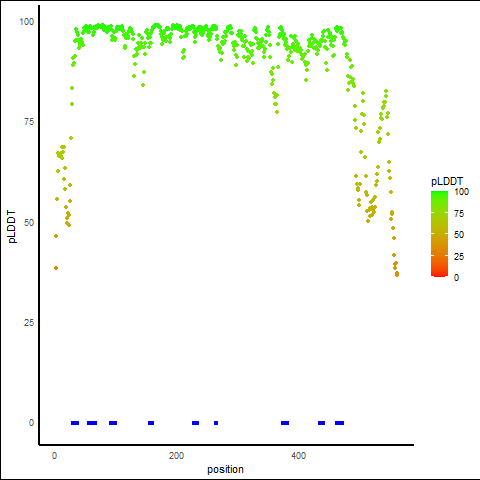Click the blue segment near position 380
The height and width of the screenshot is (480, 480).
pos(285,423)
